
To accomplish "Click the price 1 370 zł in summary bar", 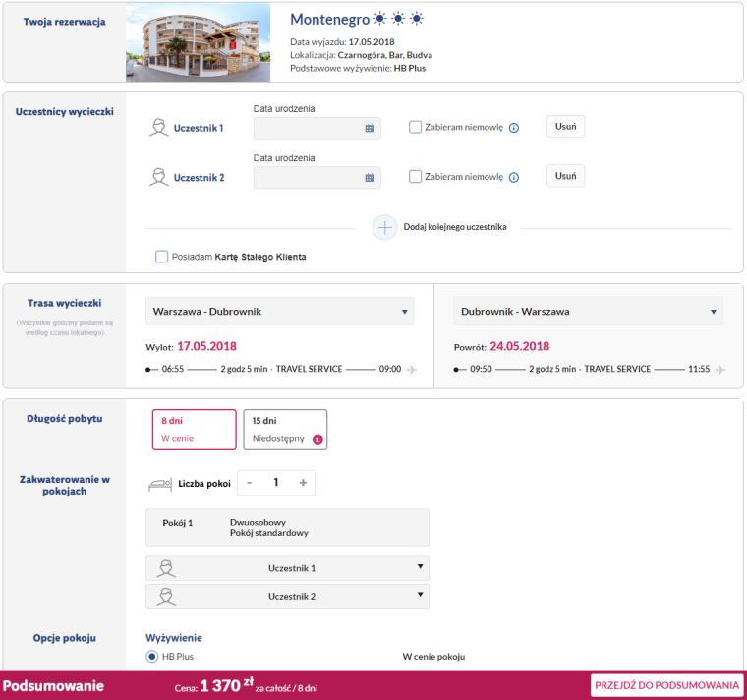I will [x=227, y=685].
